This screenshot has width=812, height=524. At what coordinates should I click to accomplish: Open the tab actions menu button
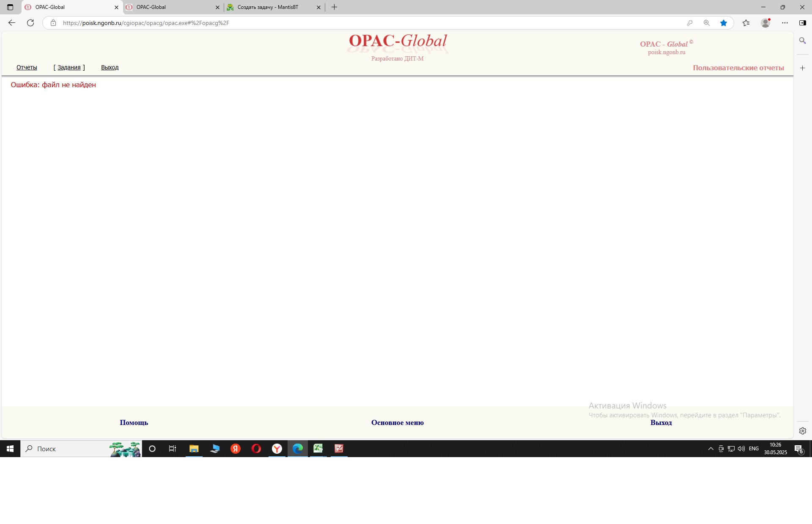10,7
